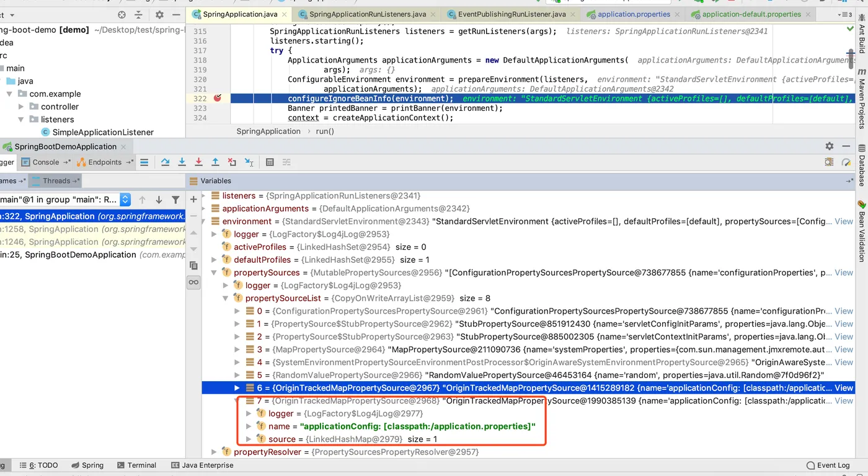Open hidden tabs list dropdown
The height and width of the screenshot is (476, 868).
(844, 14)
